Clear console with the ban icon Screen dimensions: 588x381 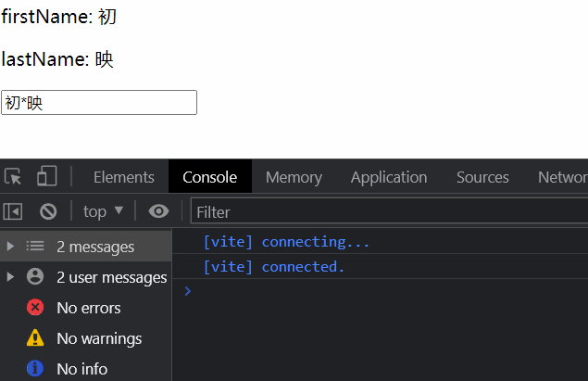pyautogui.click(x=48, y=211)
